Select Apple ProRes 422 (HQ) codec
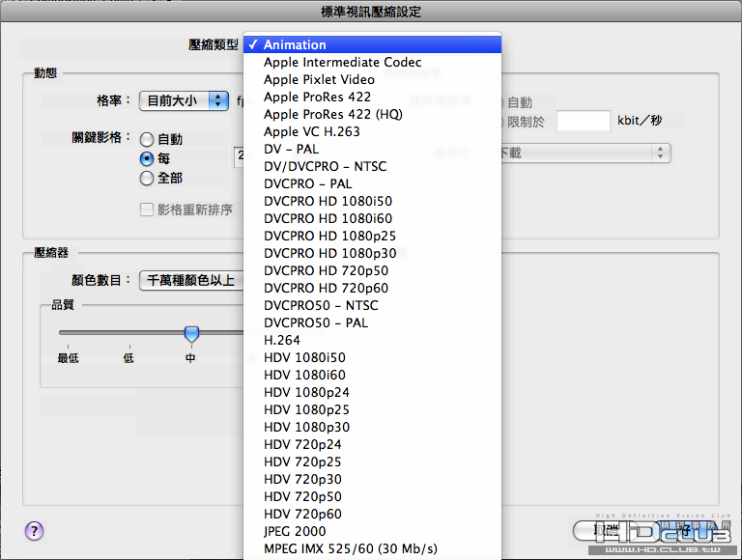742x560 pixels. coord(372,114)
